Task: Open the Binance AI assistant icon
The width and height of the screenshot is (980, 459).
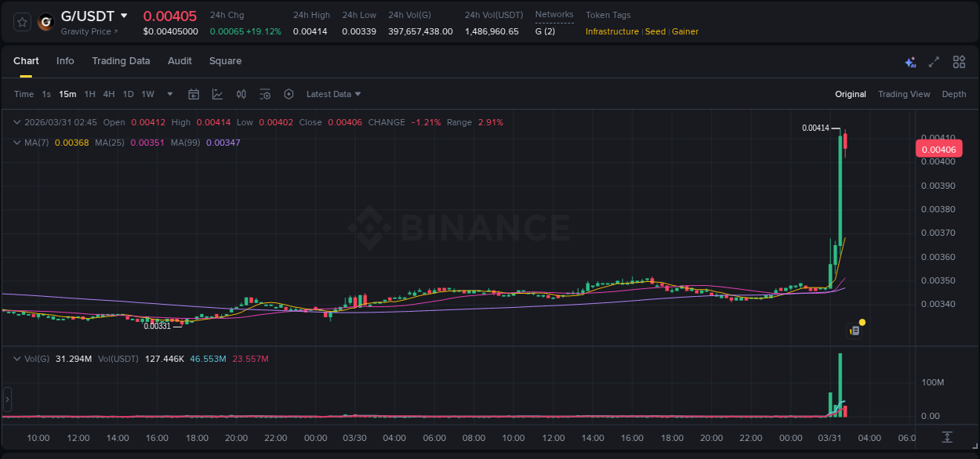Action: (909, 61)
